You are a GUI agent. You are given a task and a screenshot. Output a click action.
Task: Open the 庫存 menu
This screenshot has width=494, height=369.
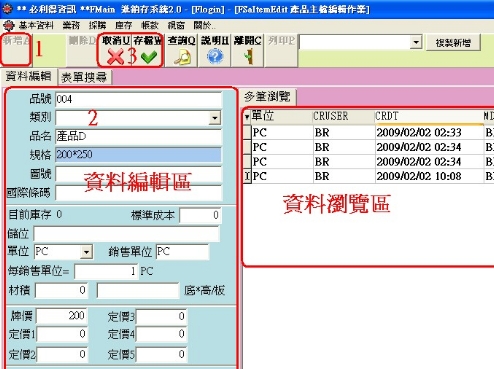click(124, 25)
